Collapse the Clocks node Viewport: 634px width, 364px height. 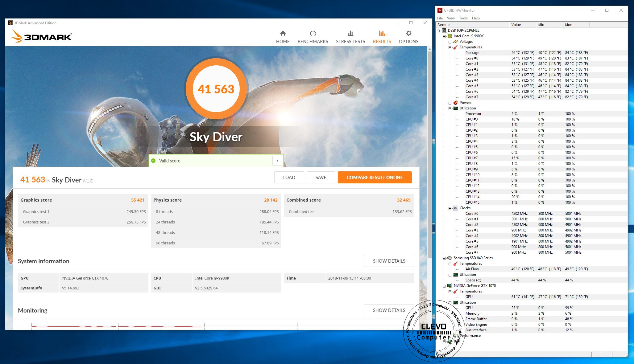450,208
